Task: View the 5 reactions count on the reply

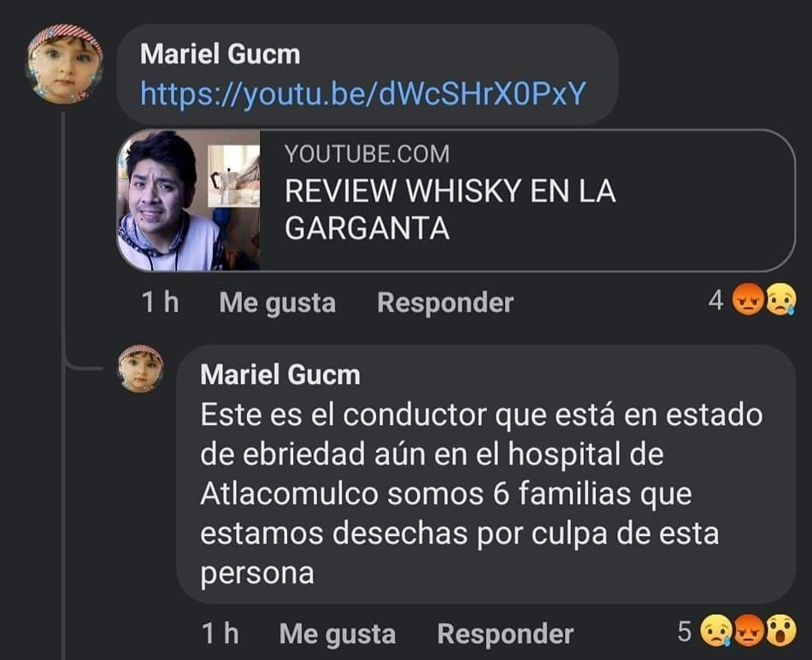Action: 684,631
